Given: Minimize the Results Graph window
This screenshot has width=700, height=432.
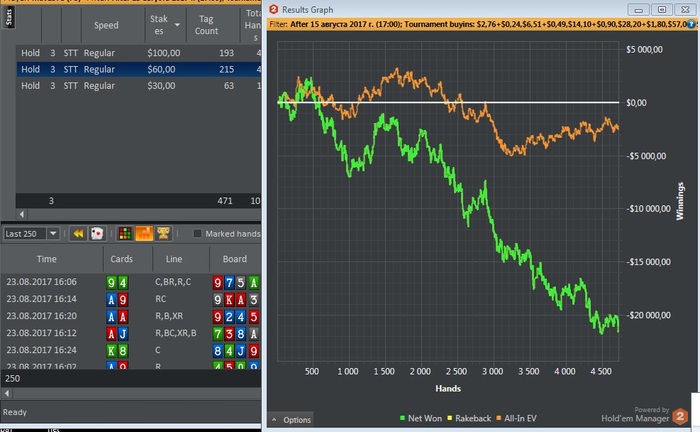Looking at the screenshot, I should (638, 9).
